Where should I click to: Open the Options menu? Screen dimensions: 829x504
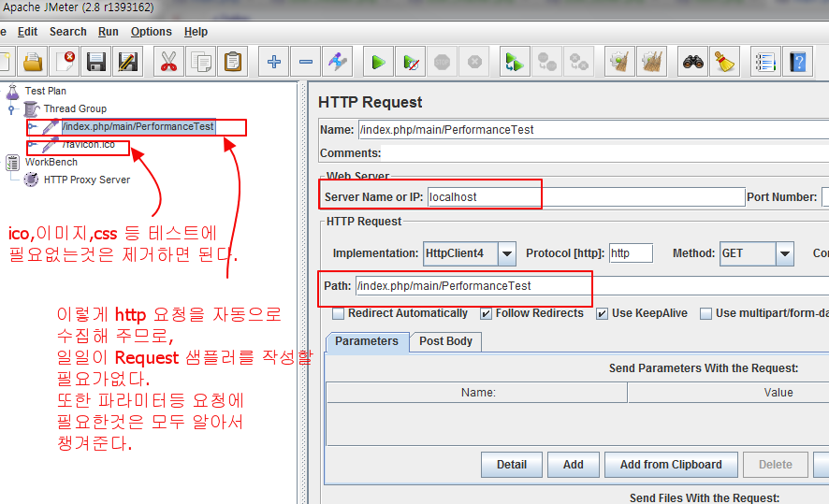[x=152, y=32]
